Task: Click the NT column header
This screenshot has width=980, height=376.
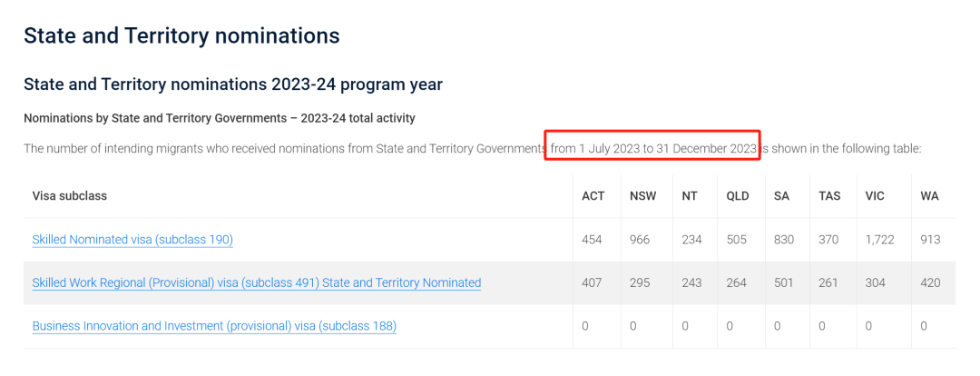Action: 690,196
